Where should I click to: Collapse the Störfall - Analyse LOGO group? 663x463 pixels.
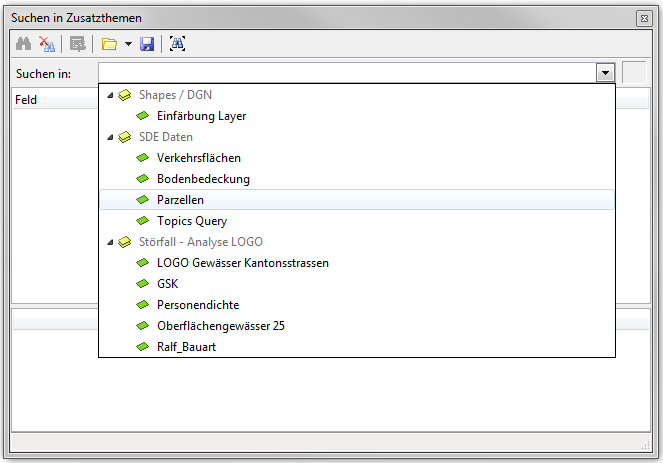tap(109, 242)
